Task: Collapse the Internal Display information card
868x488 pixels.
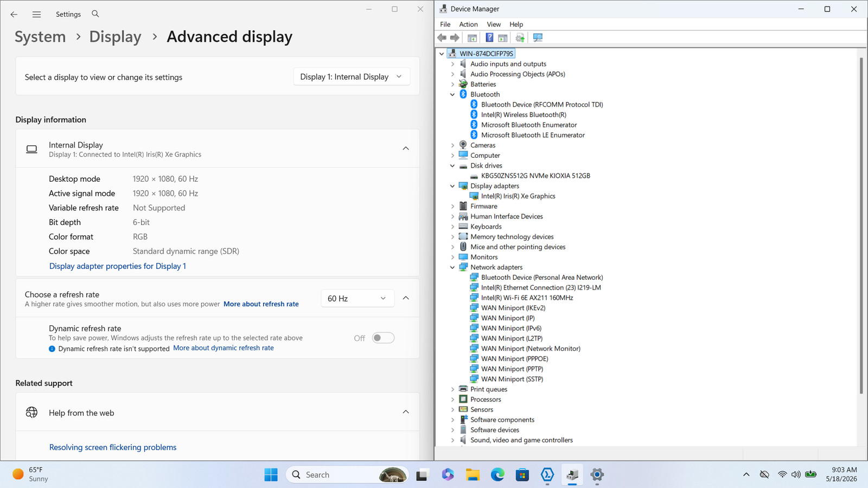Action: [x=406, y=149]
